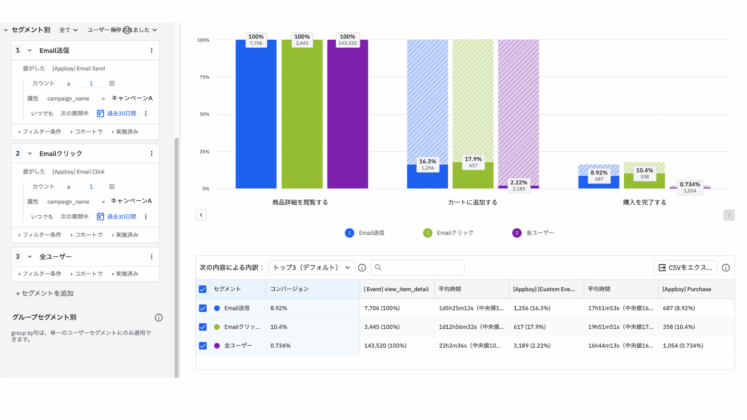The height and width of the screenshot is (420, 747).
Task: Open the 全て filter dropdown at top
Action: [x=68, y=30]
